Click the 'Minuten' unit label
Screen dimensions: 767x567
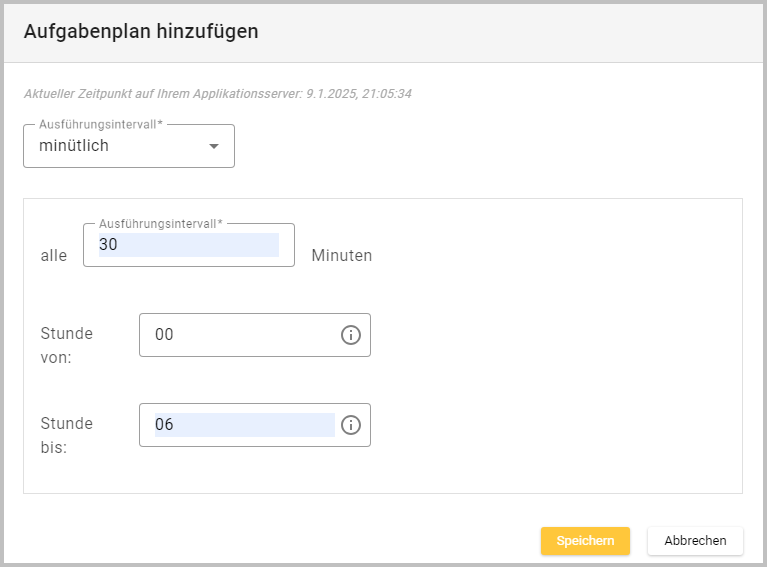(x=341, y=256)
